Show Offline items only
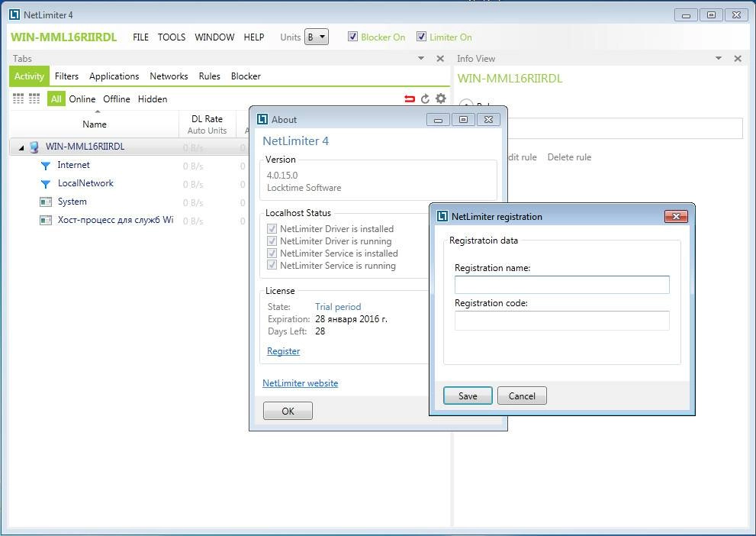 pos(117,99)
